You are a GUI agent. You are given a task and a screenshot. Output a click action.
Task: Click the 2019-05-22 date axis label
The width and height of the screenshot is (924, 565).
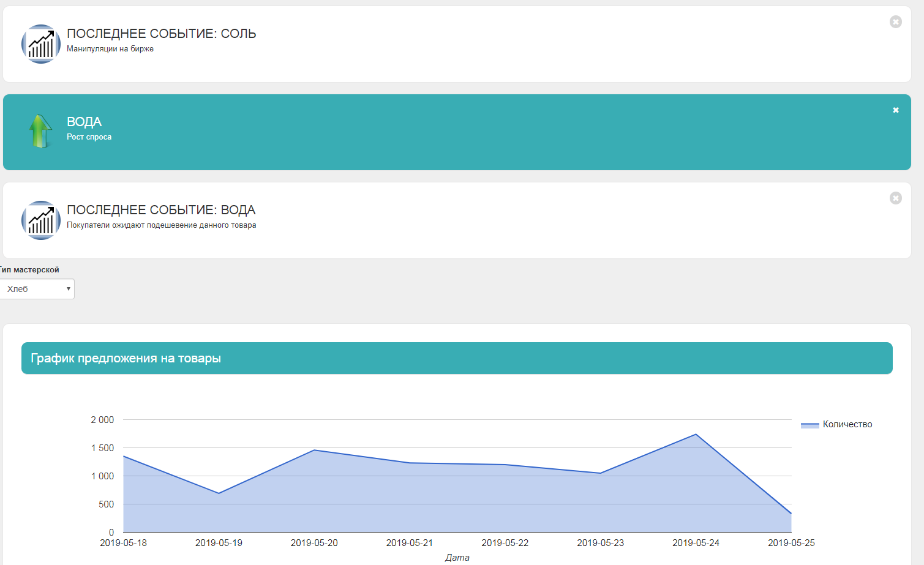point(505,543)
